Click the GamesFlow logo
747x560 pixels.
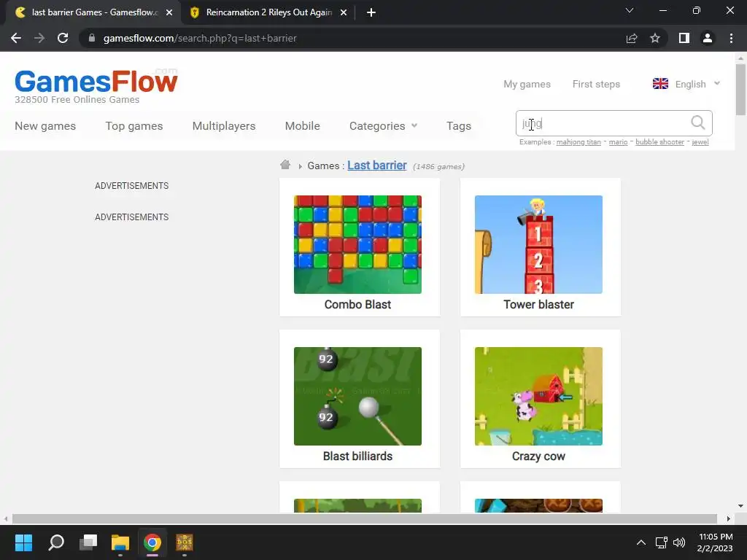[x=96, y=82]
